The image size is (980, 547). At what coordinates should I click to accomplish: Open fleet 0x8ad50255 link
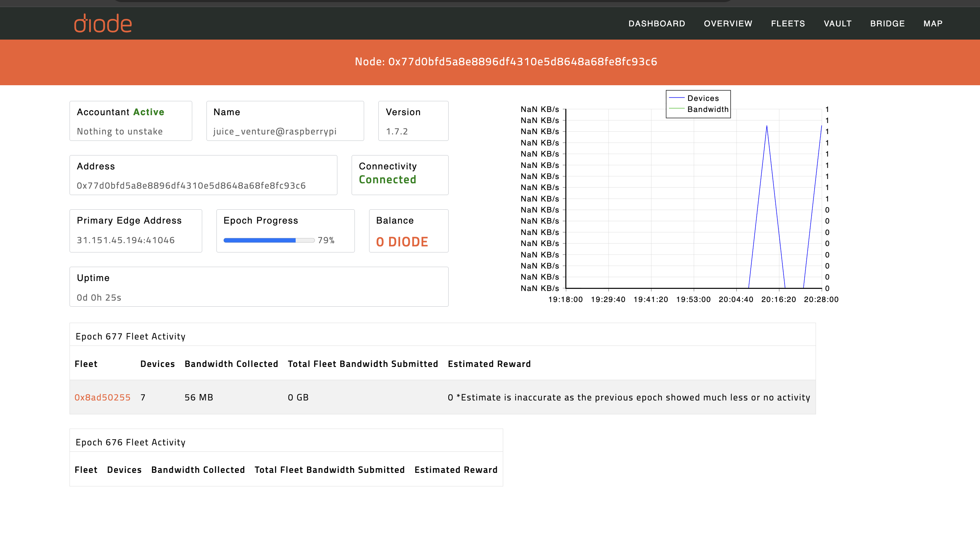pos(102,397)
